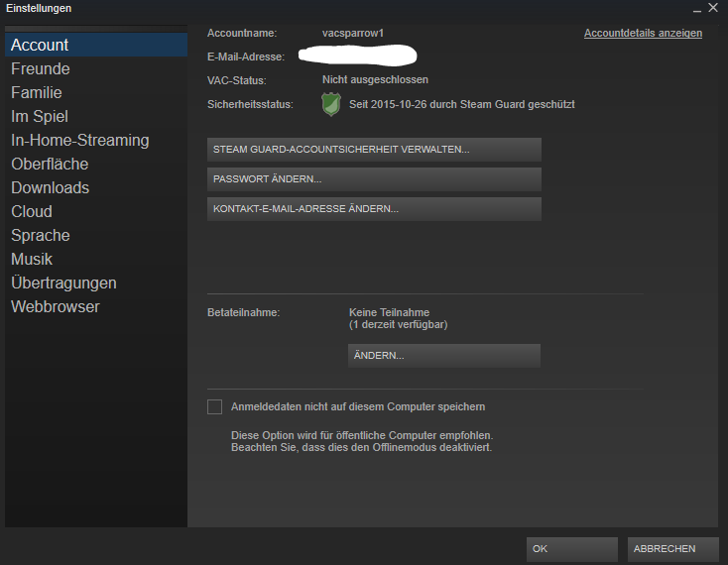The height and width of the screenshot is (565, 728).
Task: Open the Übertragungen settings
Action: pos(96,282)
